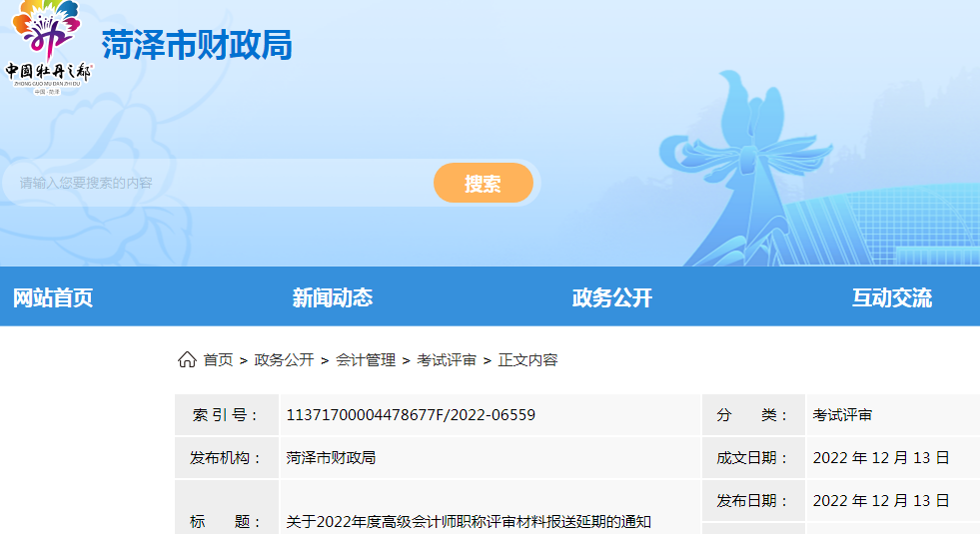This screenshot has height=534, width=980.
Task: Click the 发布机构 value 菏泽市财政局
Action: click(331, 458)
